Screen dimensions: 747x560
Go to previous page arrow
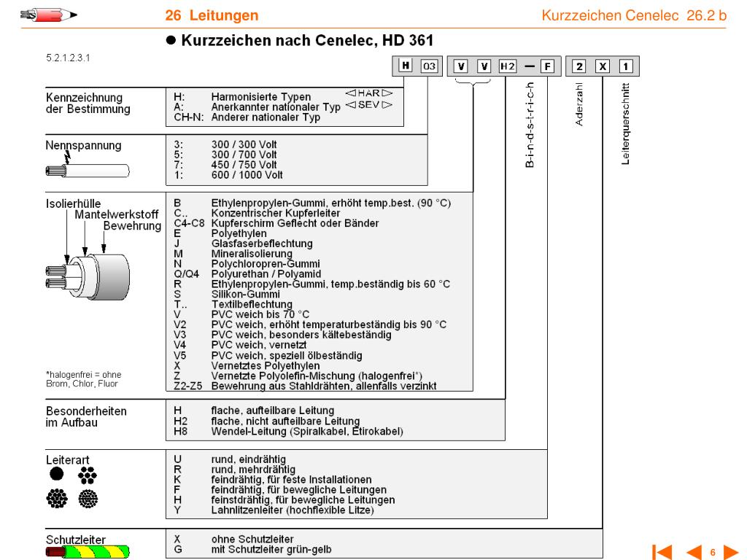click(x=694, y=553)
